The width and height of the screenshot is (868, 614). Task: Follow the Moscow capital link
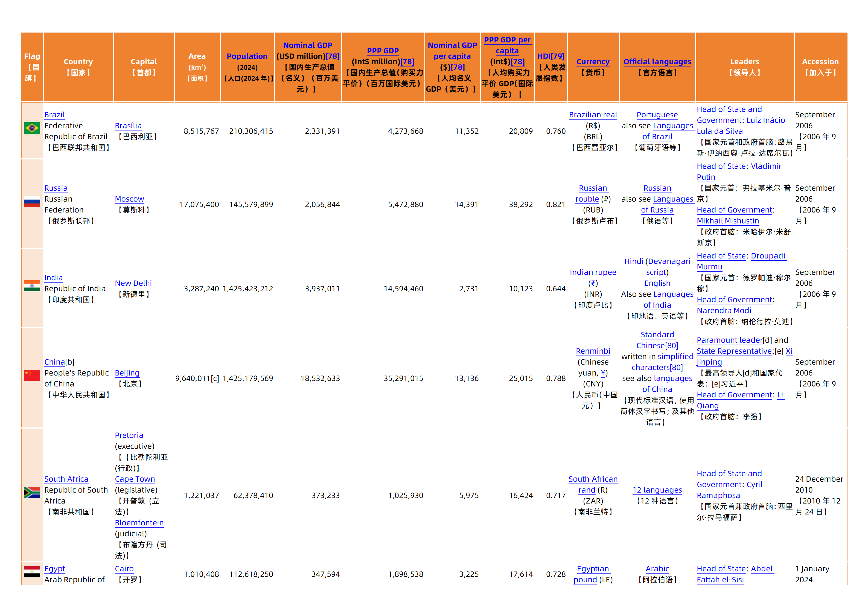click(129, 199)
